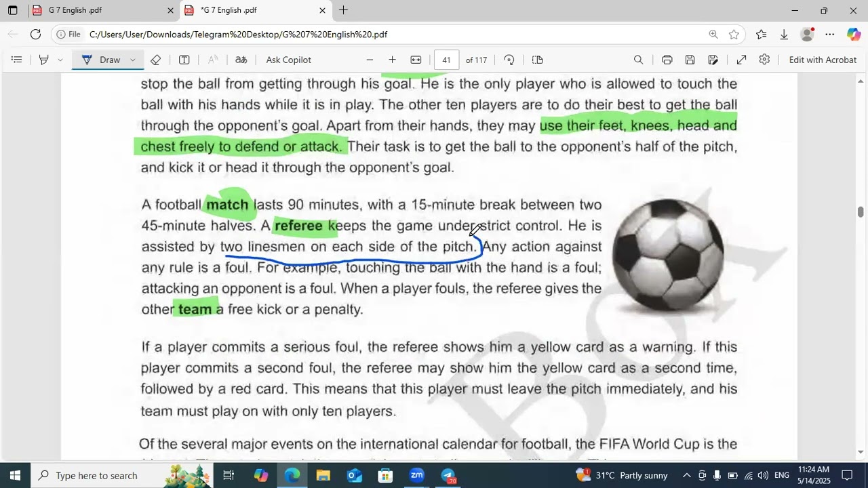Close the active *G 7 English tab

(x=322, y=10)
